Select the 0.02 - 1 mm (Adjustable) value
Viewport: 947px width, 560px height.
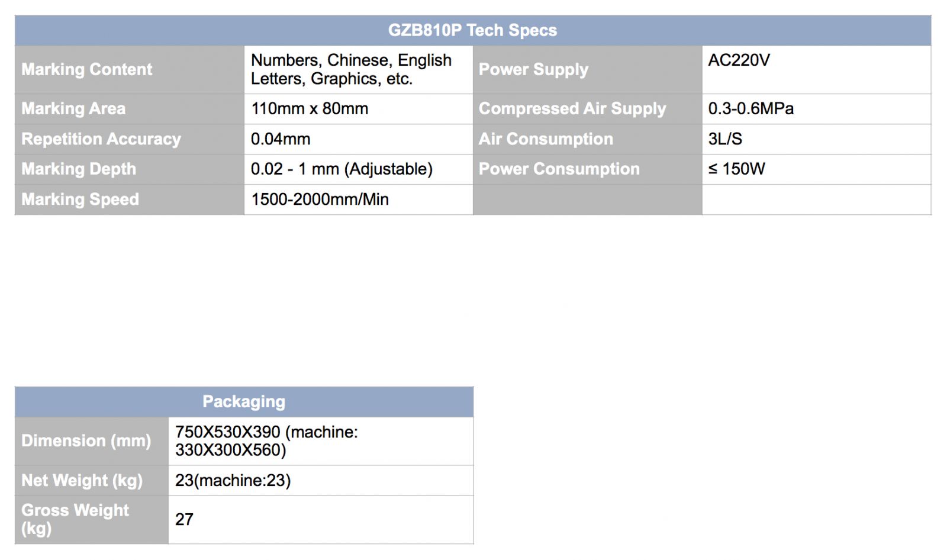tap(342, 169)
